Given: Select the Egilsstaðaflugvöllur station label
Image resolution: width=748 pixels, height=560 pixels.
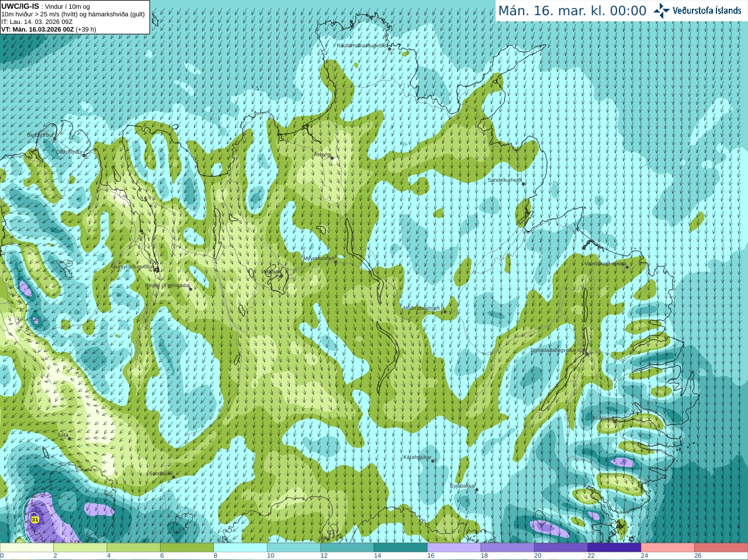Looking at the screenshot, I should [x=558, y=350].
